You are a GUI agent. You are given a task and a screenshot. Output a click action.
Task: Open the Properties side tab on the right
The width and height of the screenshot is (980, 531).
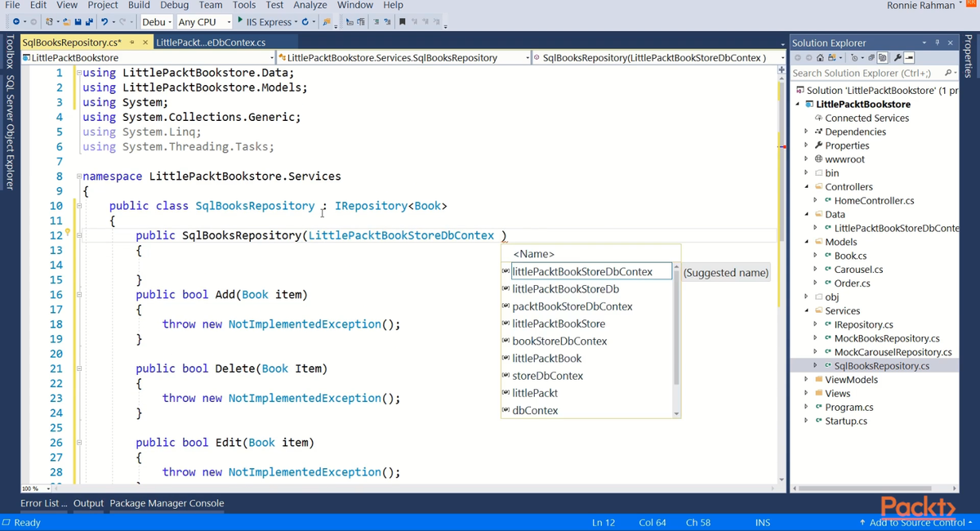click(969, 56)
